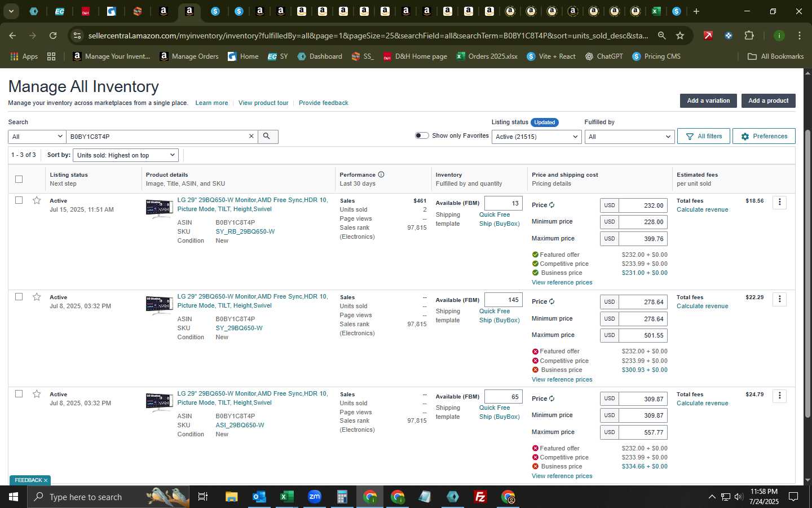Reload the page with the browser refresh icon

[x=52, y=36]
